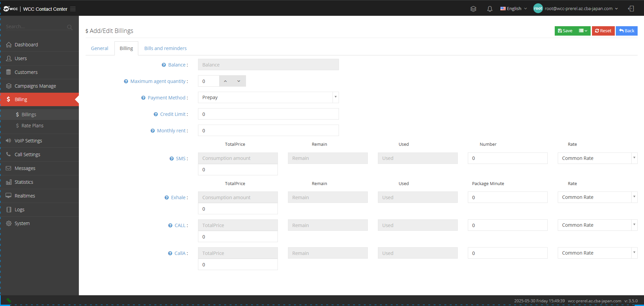Open Campaigns Manage section
This screenshot has width=644, height=306.
coord(40,86)
